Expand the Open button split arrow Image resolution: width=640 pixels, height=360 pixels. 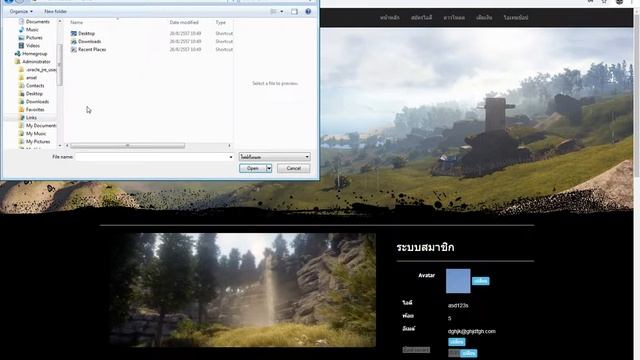(269, 168)
